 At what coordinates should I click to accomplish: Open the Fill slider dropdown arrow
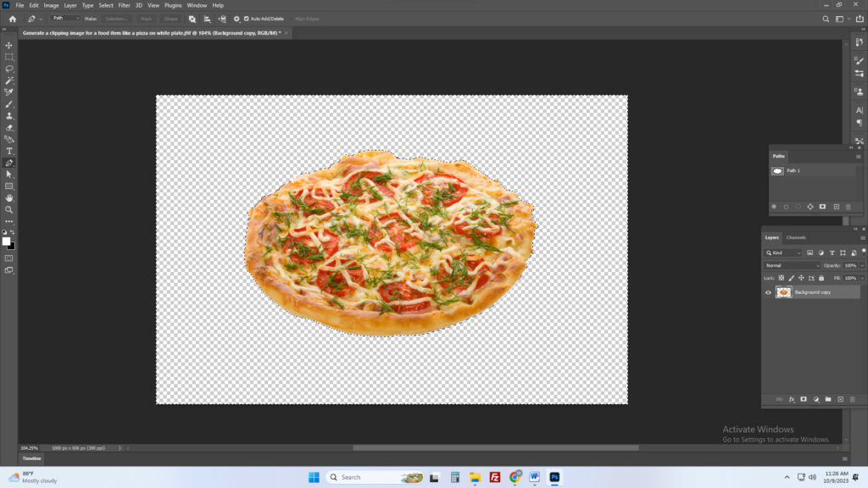pos(862,278)
